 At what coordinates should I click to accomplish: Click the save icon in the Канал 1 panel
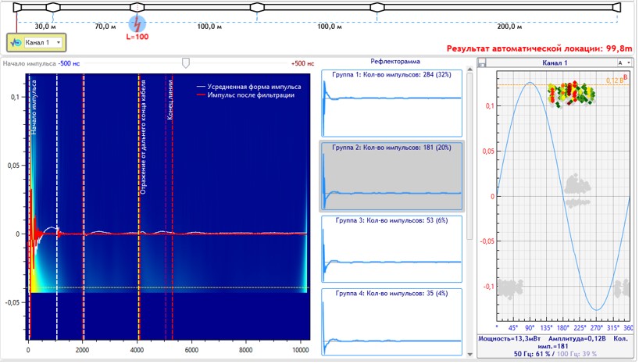pyautogui.click(x=483, y=62)
